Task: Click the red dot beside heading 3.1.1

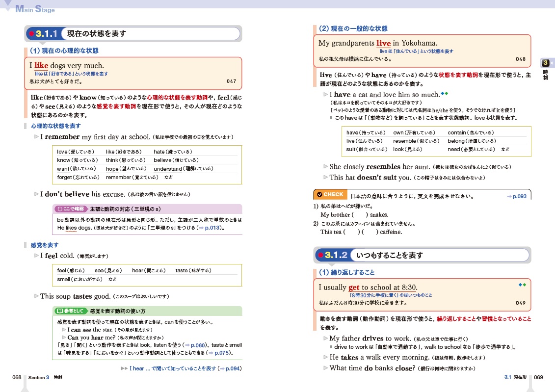Action: click(x=31, y=34)
